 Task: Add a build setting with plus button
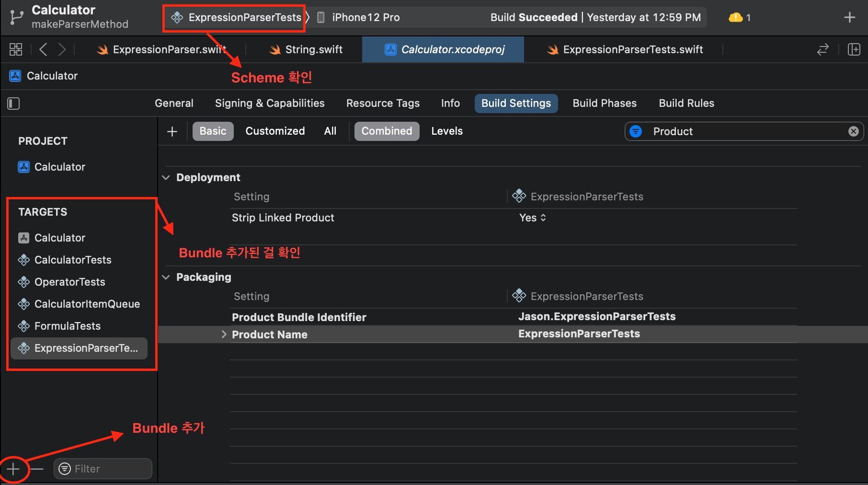[172, 131]
